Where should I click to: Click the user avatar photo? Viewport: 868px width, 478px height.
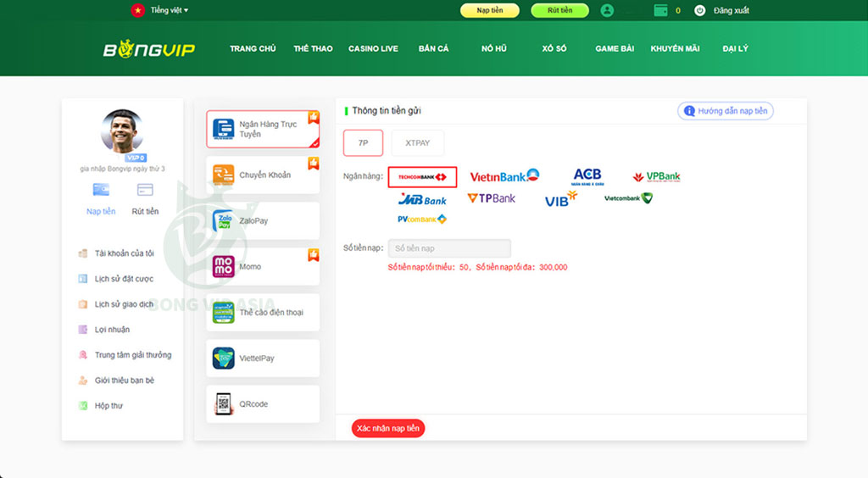click(x=122, y=131)
